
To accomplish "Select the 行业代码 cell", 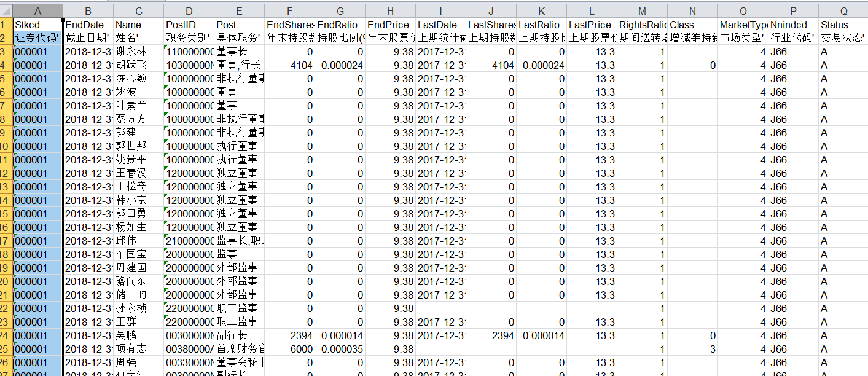I will pyautogui.click(x=794, y=38).
